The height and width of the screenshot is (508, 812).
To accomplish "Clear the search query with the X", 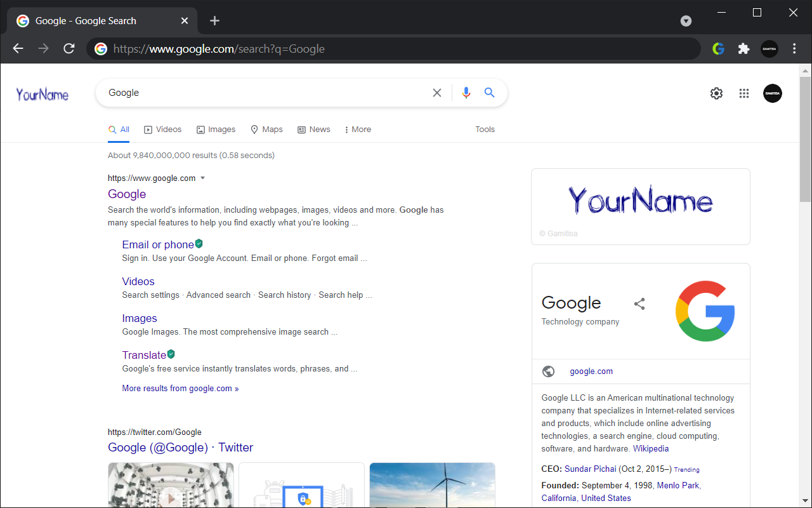I will [x=437, y=93].
